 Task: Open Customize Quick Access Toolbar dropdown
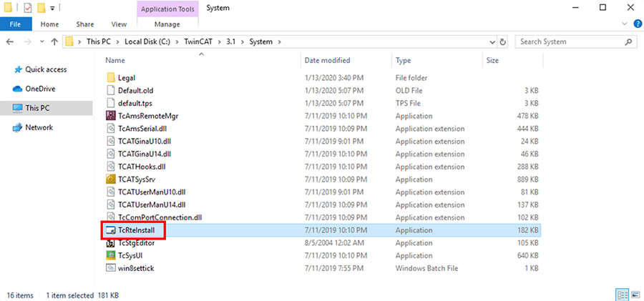click(52, 8)
